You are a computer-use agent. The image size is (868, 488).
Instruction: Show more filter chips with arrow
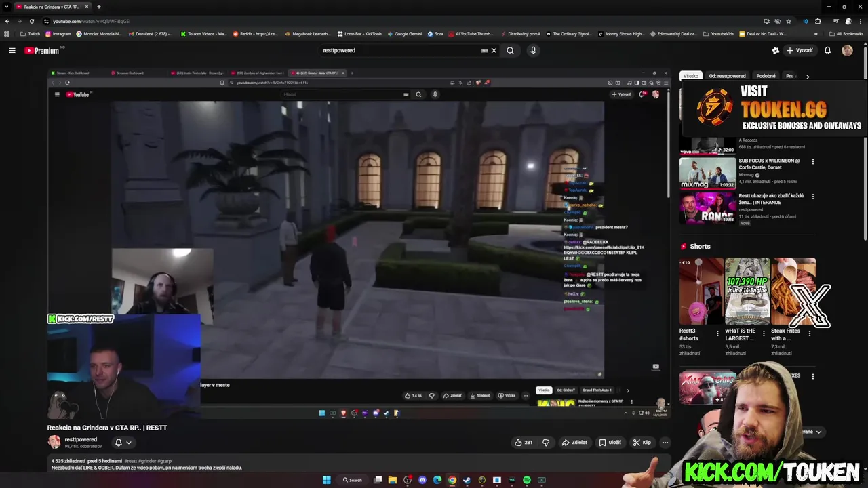807,77
